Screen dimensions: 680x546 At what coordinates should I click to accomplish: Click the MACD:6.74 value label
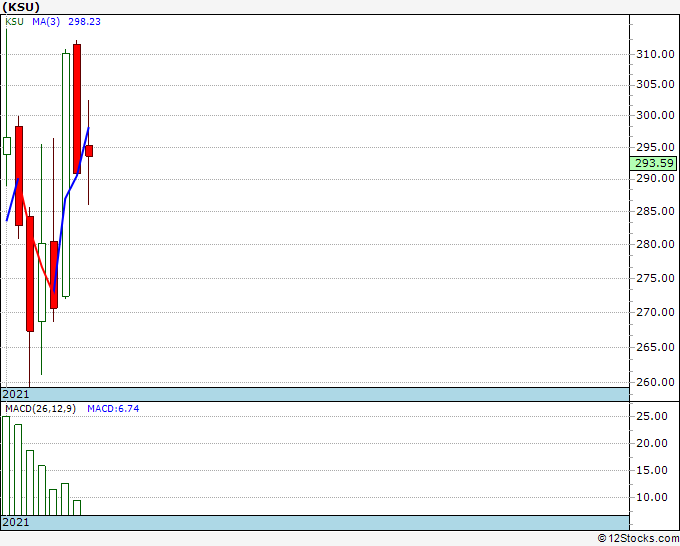coord(113,409)
